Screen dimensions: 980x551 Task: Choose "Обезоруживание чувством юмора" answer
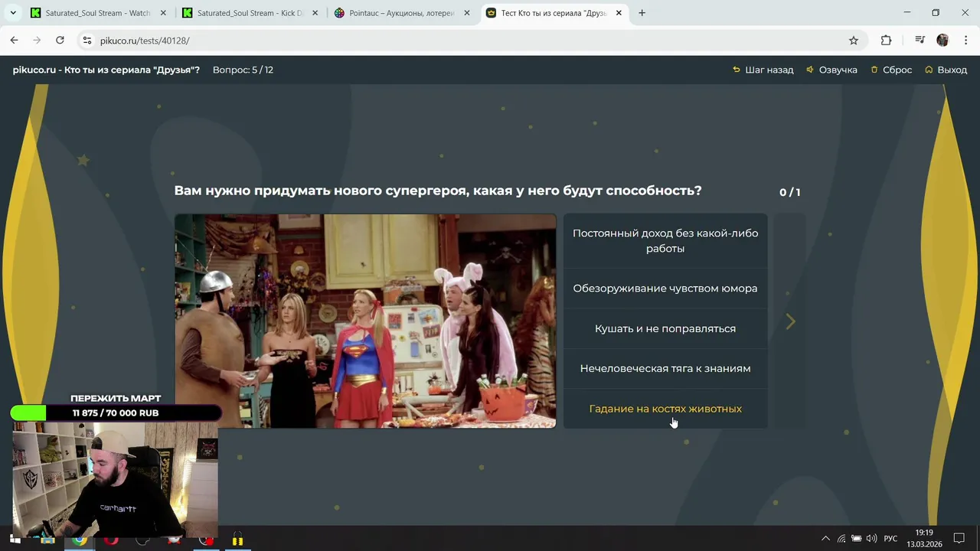(x=665, y=289)
